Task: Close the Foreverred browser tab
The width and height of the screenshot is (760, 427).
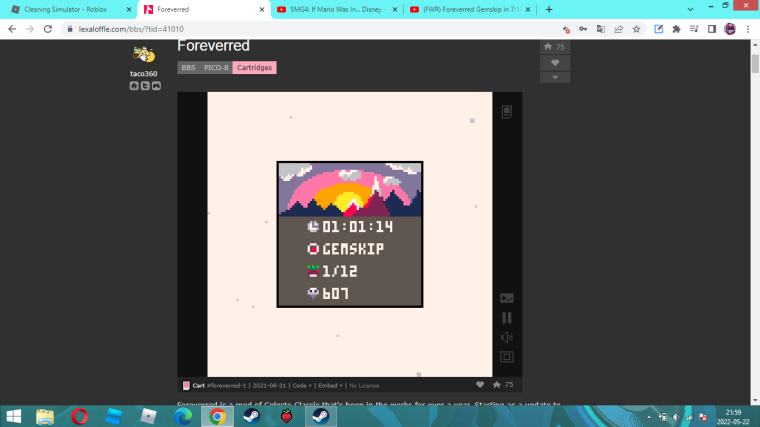Action: pos(262,9)
